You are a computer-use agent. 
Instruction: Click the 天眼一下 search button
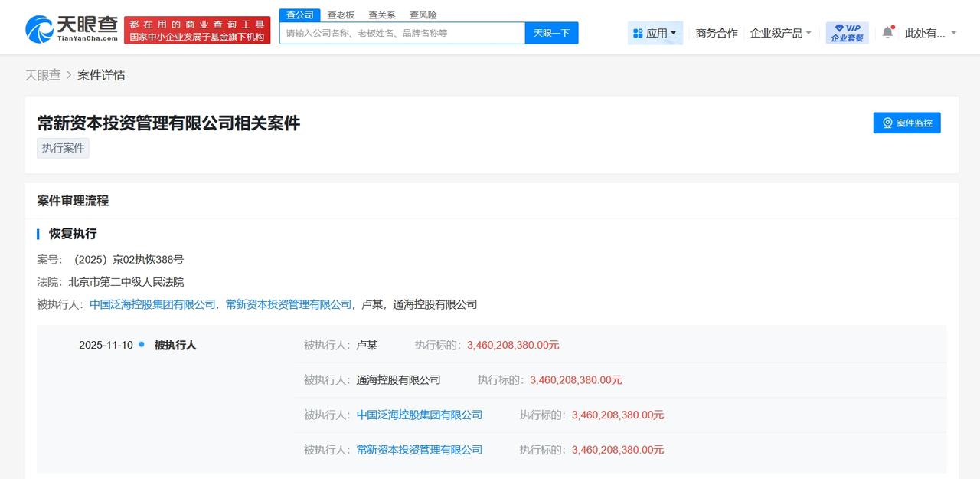tap(551, 32)
